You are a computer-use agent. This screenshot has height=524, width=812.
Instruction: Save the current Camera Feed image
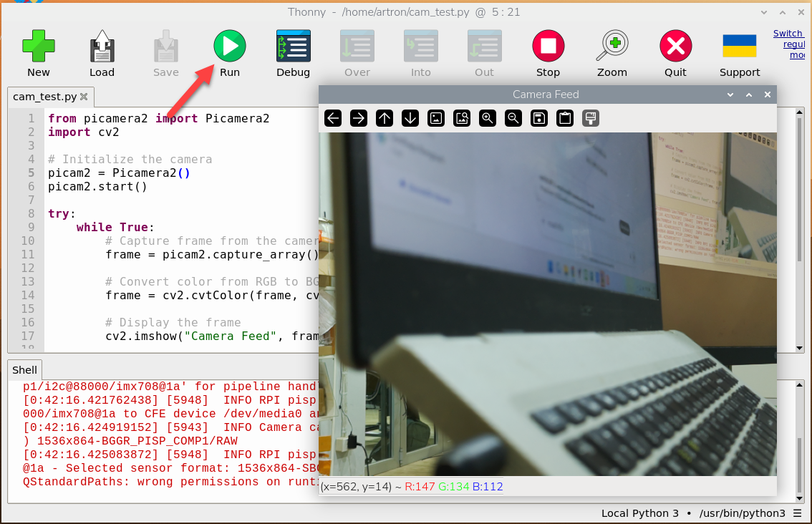click(539, 118)
